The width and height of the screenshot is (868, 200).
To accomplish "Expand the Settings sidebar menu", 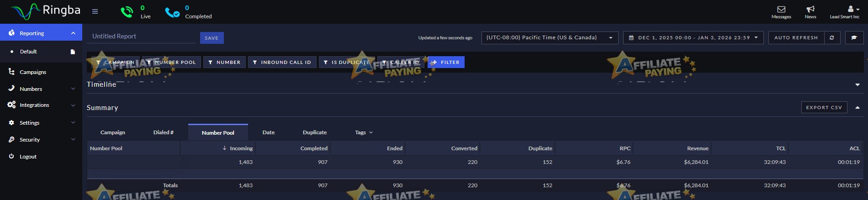I will pyautogui.click(x=41, y=122).
